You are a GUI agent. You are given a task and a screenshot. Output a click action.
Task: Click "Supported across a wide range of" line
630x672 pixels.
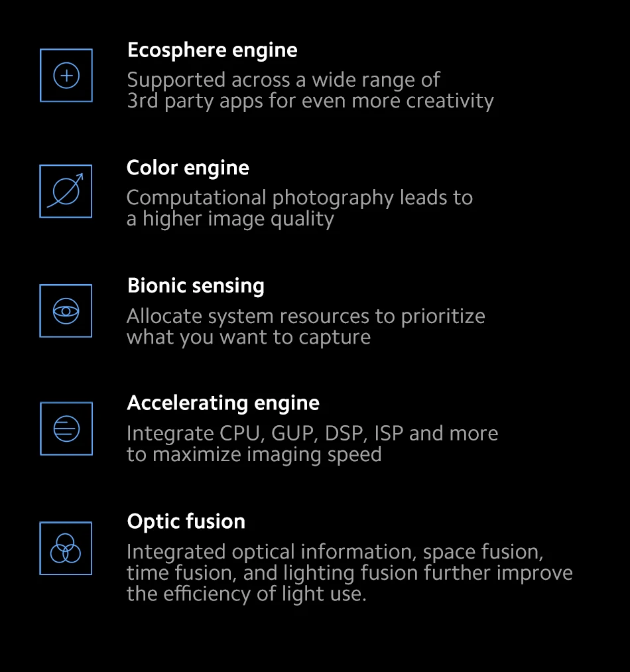point(283,80)
